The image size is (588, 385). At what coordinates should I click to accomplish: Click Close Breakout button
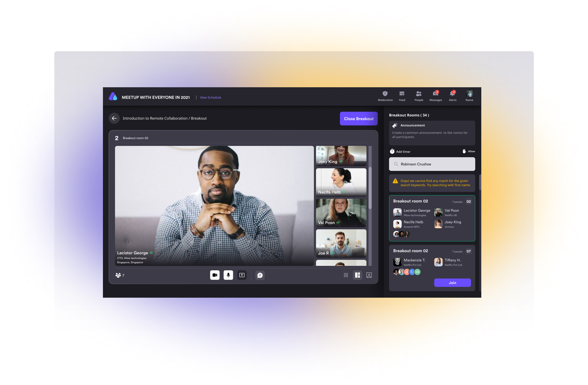coord(358,118)
